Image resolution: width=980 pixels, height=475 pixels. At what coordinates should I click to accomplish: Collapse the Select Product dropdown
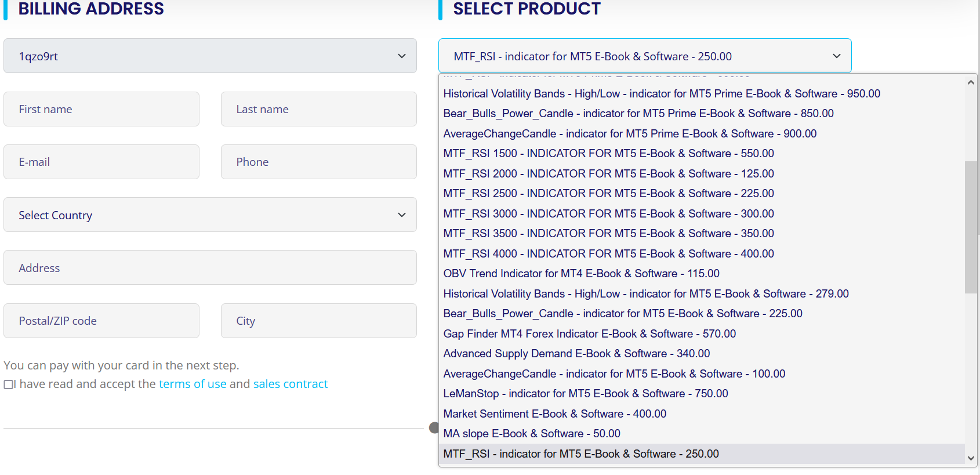coord(645,56)
